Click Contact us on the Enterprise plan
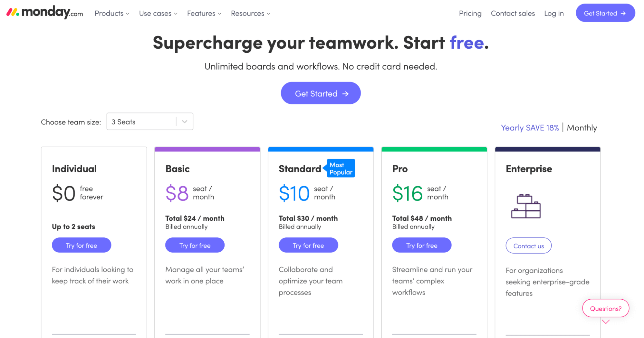The height and width of the screenshot is (338, 644). 528,246
